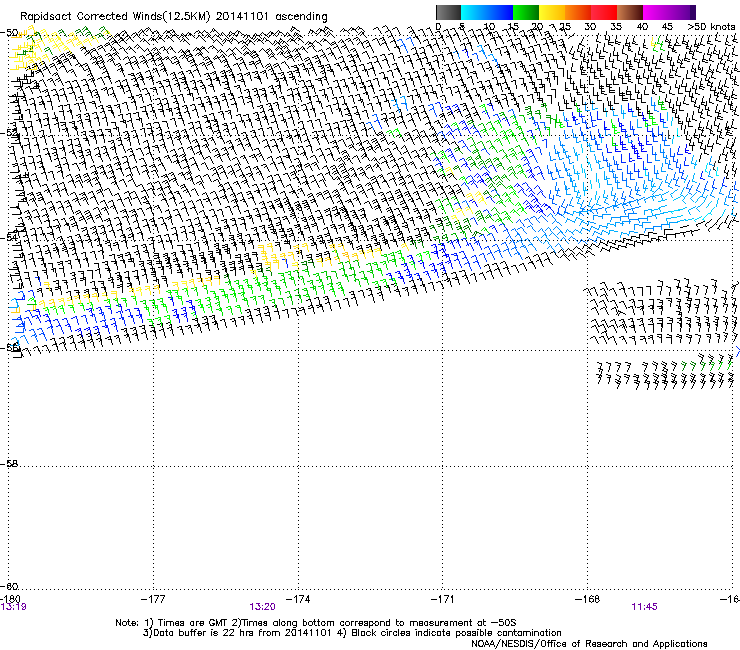
Task: Click the '-174' longitude axis label
Action: pos(298,599)
